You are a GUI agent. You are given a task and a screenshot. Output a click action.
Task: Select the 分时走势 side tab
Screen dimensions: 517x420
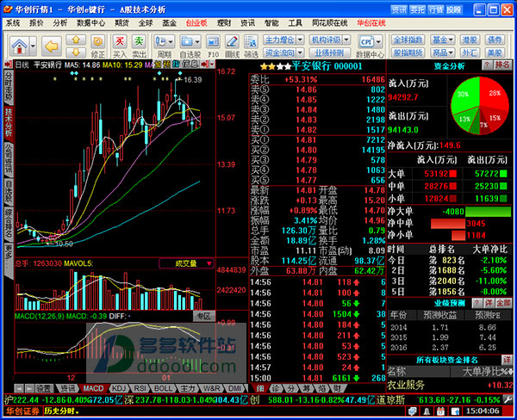coord(9,86)
